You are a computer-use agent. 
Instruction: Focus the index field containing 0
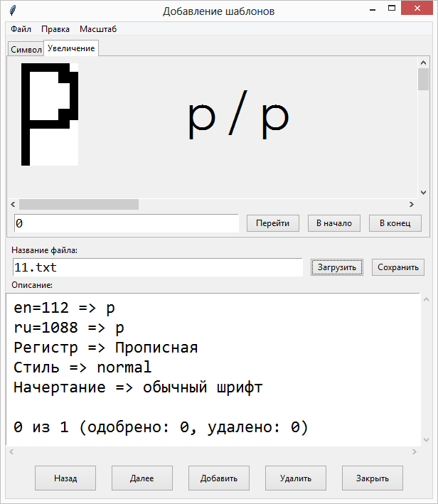pos(126,223)
